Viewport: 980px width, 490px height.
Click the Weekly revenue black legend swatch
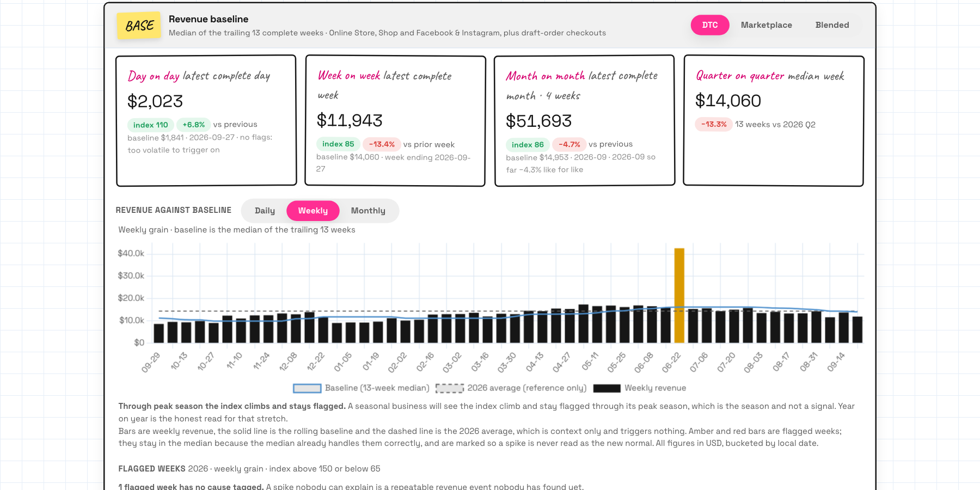tap(607, 388)
